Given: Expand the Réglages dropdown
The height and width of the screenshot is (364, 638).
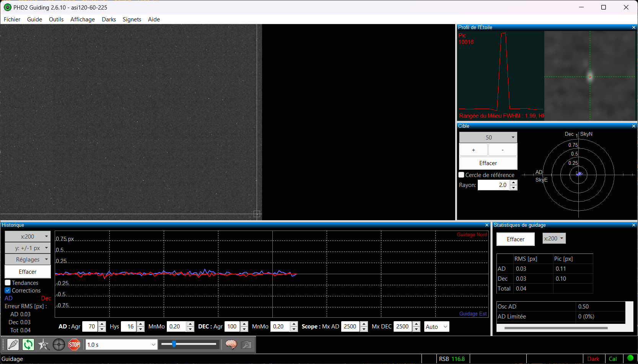Looking at the screenshot, I should point(28,260).
